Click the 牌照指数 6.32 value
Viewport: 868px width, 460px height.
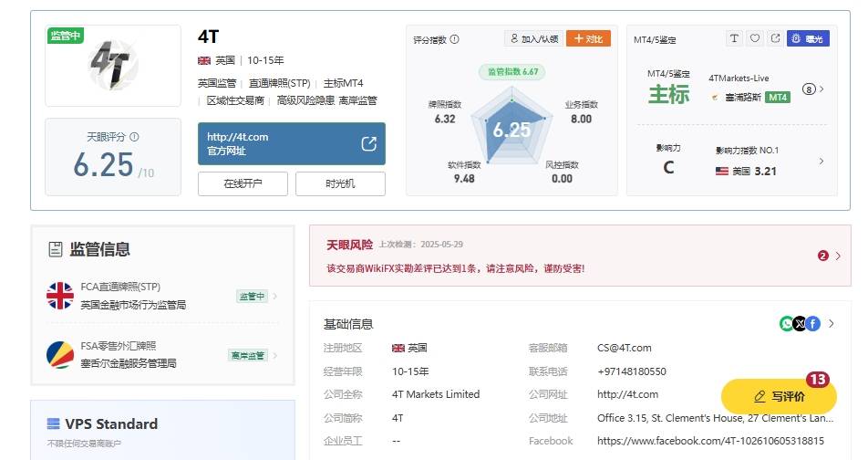pyautogui.click(x=445, y=120)
